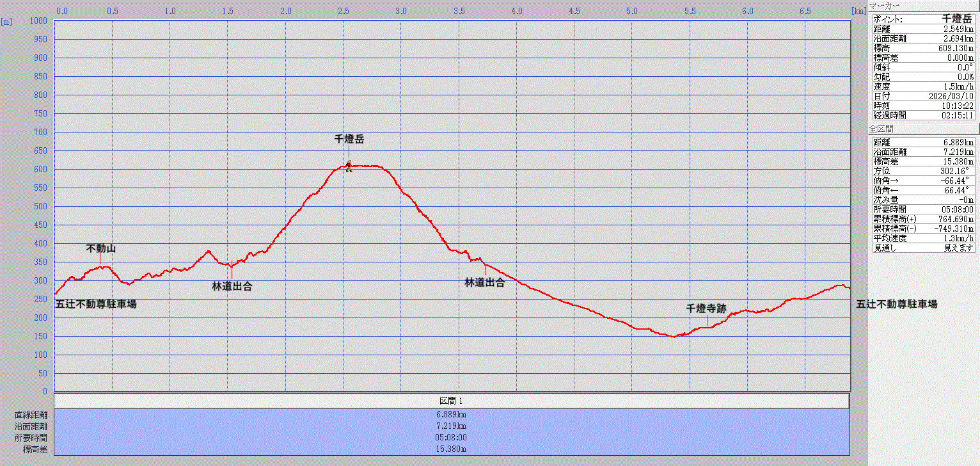
Task: Click the [km] unit label on horizontal axis
Action: 858,11
